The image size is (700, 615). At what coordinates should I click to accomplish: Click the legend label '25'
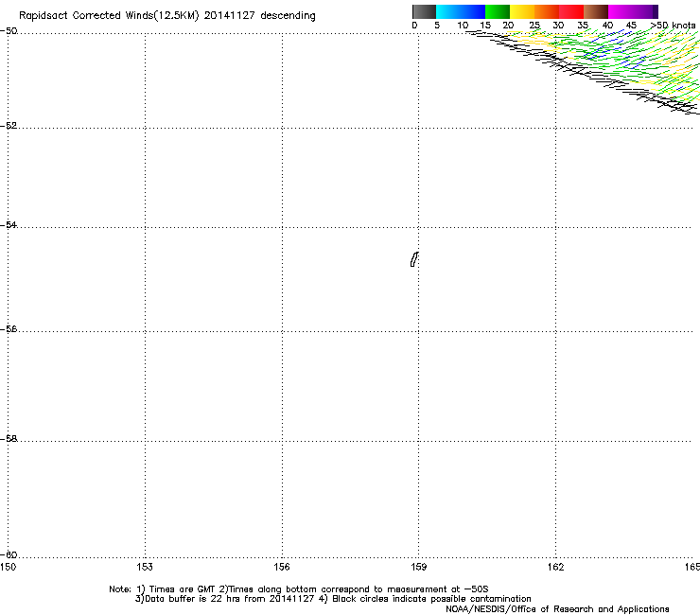click(x=534, y=26)
